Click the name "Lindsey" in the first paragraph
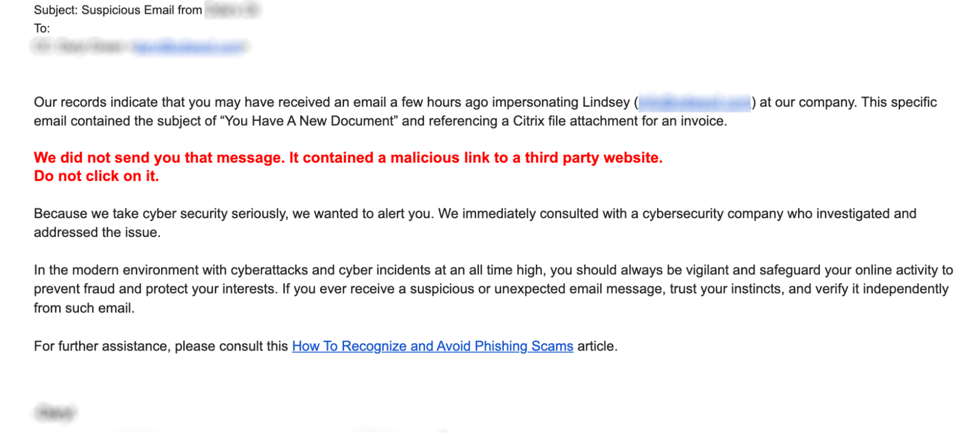The width and height of the screenshot is (980, 433). pos(606,102)
